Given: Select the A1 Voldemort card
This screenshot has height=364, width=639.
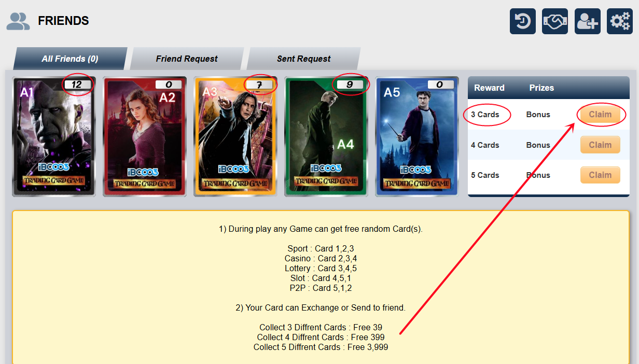Looking at the screenshot, I should [54, 136].
